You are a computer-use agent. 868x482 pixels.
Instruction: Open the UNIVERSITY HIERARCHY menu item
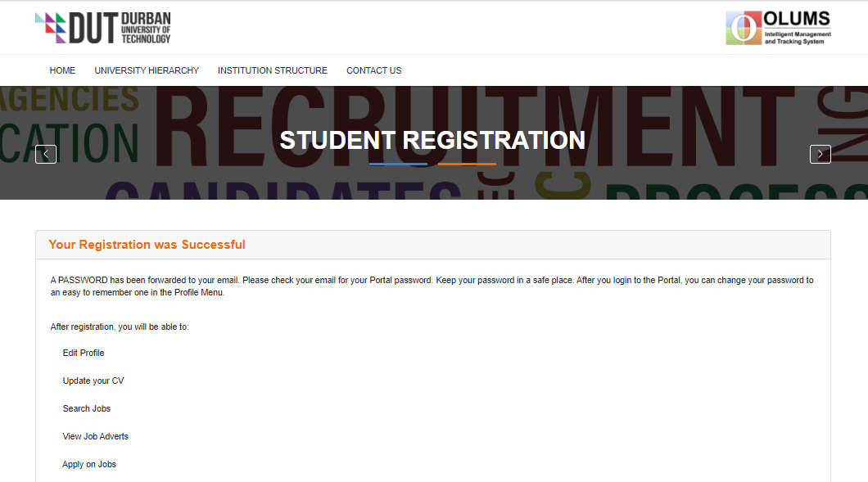[147, 70]
